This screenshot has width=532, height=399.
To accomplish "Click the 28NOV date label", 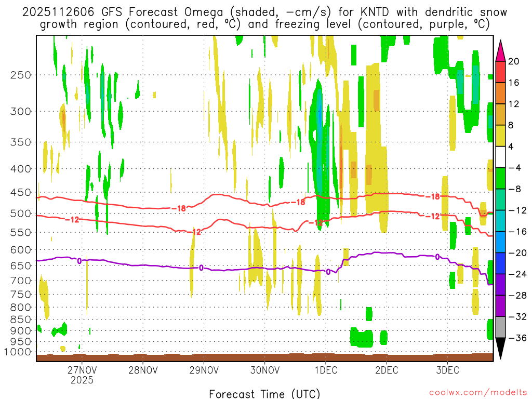I will click(143, 370).
